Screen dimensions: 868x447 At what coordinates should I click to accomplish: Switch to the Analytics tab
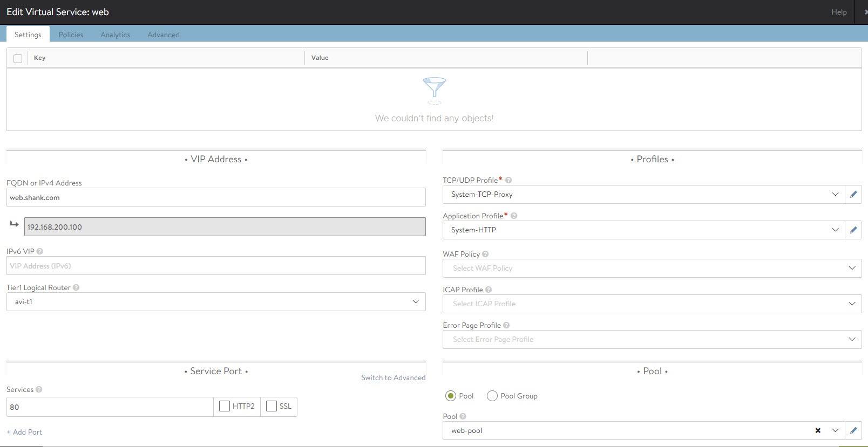tap(115, 35)
